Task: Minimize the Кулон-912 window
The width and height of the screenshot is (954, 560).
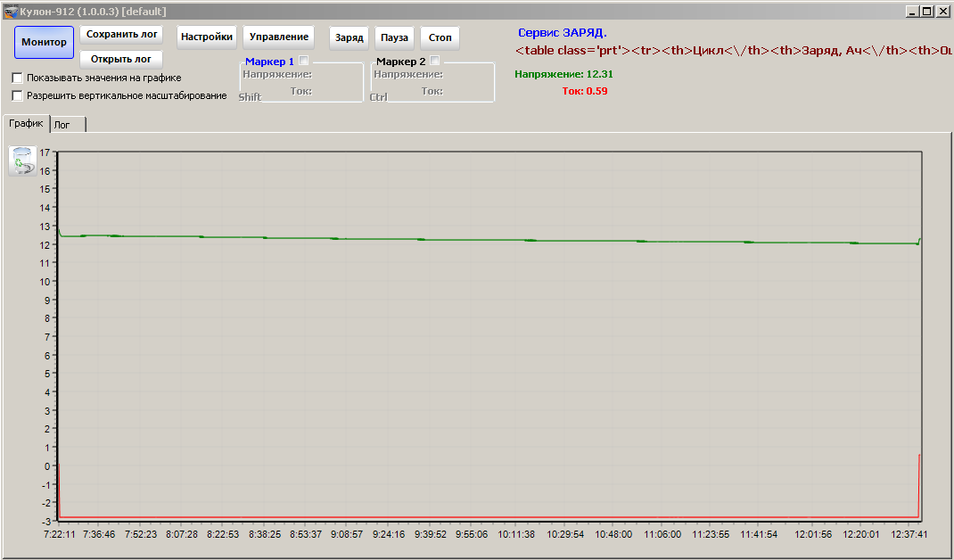Action: [912, 11]
